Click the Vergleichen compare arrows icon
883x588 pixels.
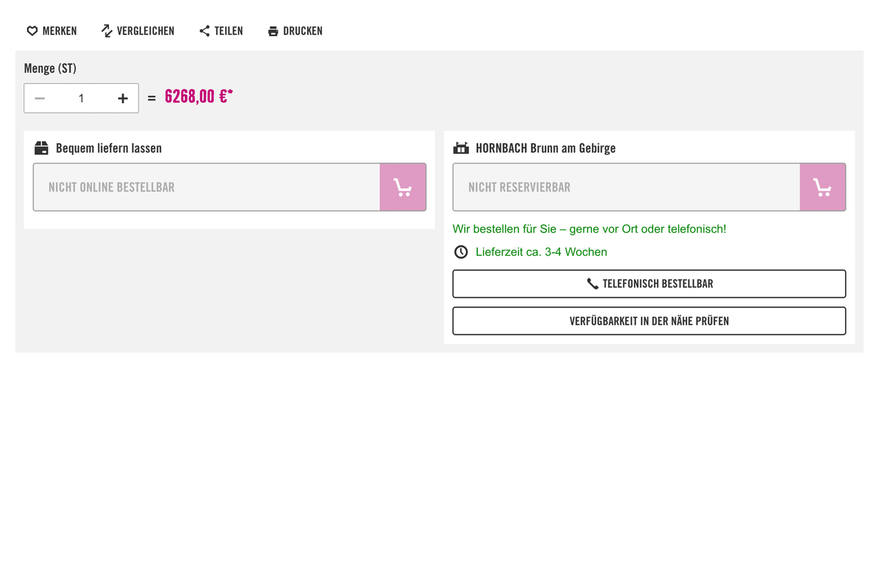107,31
